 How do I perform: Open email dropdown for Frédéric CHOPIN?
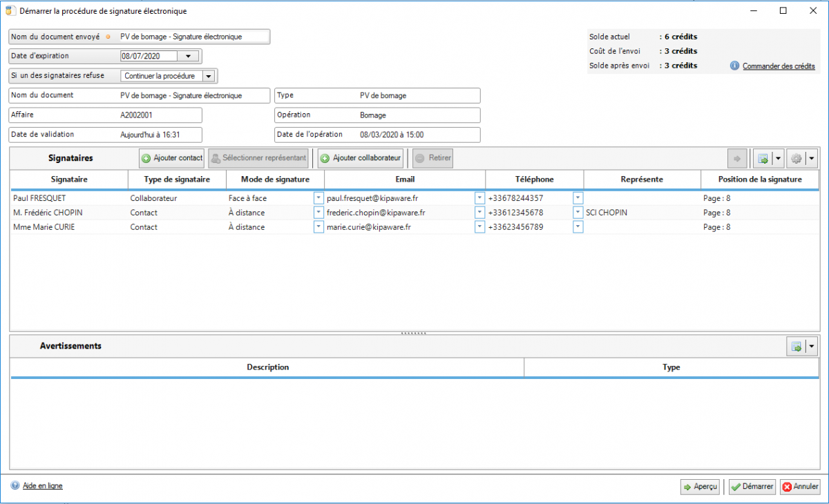[480, 213]
